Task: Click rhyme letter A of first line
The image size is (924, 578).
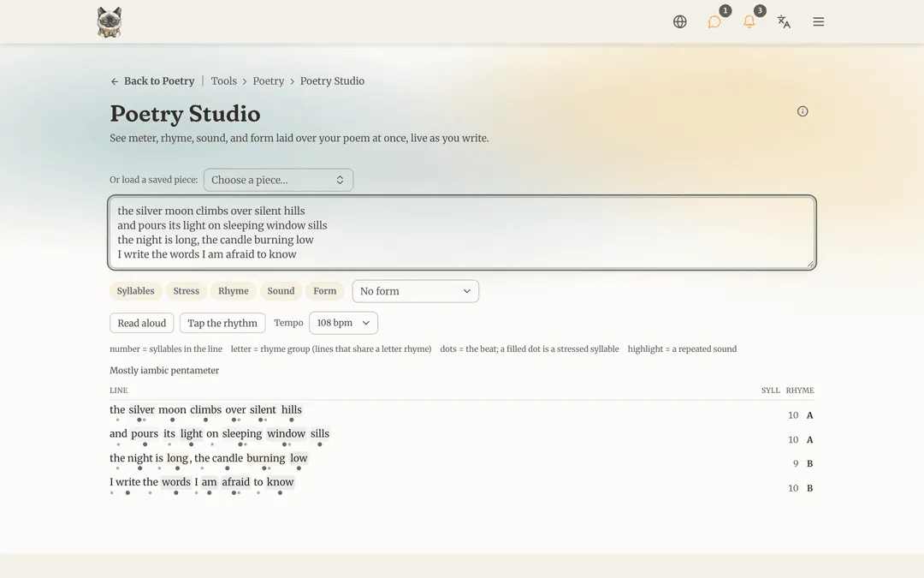Action: pos(809,415)
